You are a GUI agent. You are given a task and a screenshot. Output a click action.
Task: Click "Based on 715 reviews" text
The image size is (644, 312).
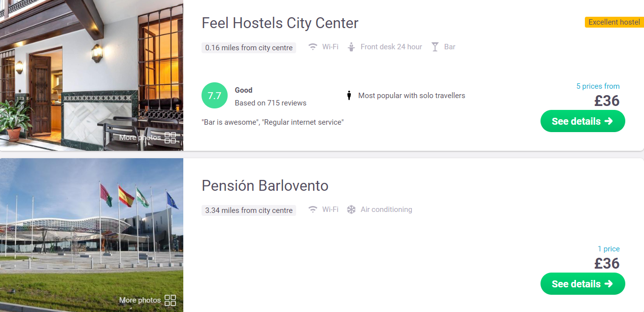click(271, 103)
